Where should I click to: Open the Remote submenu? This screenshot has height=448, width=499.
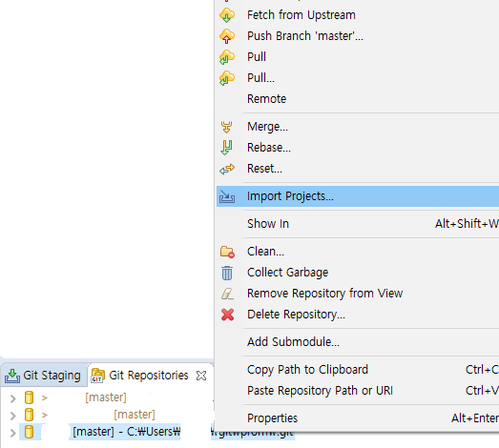(358, 99)
